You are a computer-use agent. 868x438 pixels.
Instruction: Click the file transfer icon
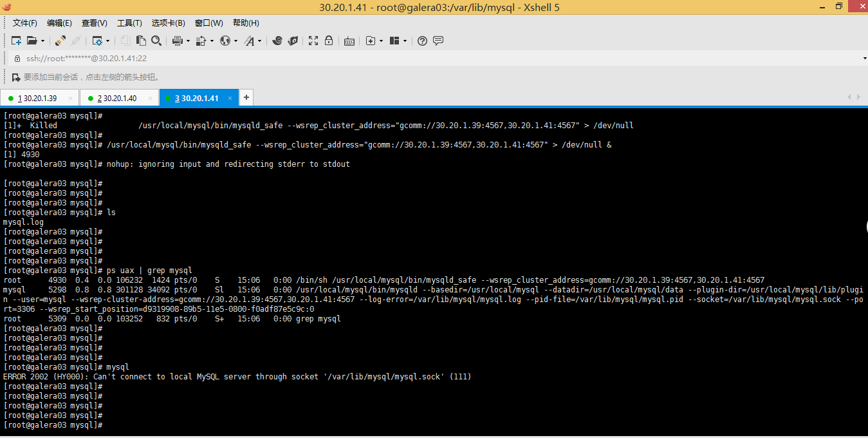[x=201, y=41]
